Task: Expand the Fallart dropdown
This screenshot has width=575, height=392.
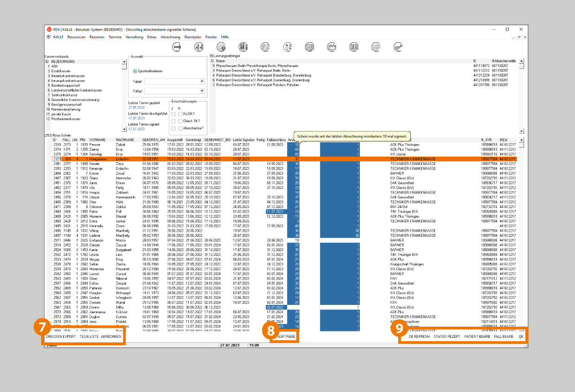Action: 202,81
